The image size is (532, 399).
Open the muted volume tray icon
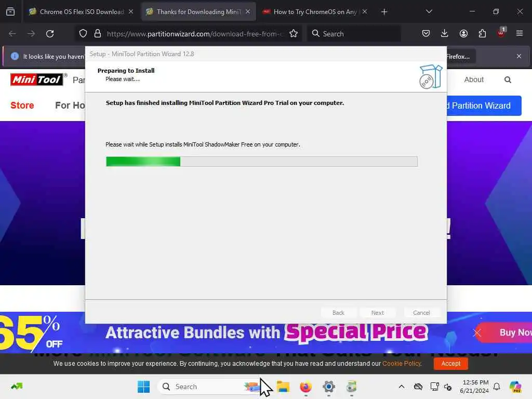[x=448, y=387]
